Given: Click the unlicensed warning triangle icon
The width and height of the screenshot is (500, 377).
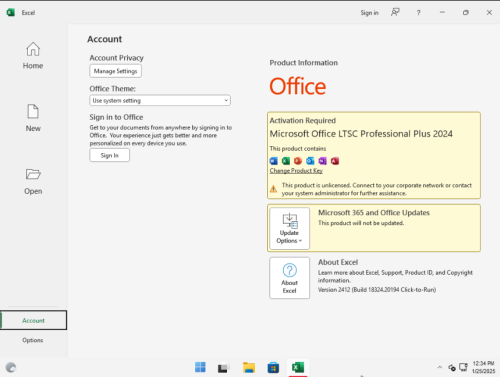Looking at the screenshot, I should pyautogui.click(x=273, y=189).
